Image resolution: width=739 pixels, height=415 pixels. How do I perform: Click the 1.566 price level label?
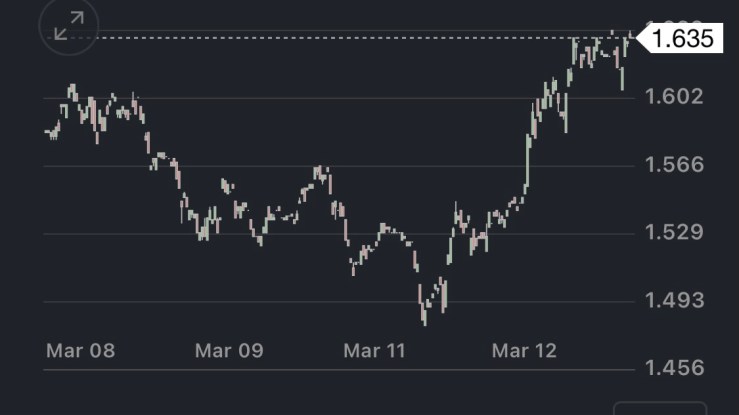coord(676,165)
